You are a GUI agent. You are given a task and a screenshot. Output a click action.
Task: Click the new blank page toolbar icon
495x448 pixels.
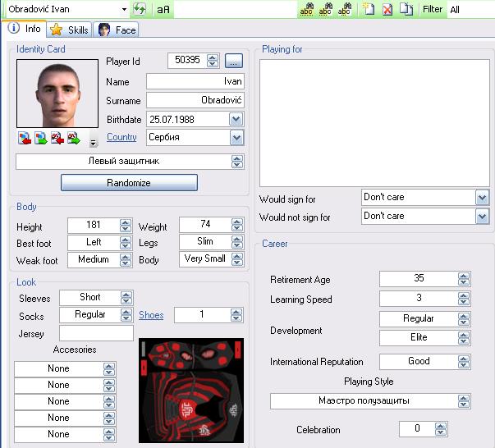click(369, 10)
